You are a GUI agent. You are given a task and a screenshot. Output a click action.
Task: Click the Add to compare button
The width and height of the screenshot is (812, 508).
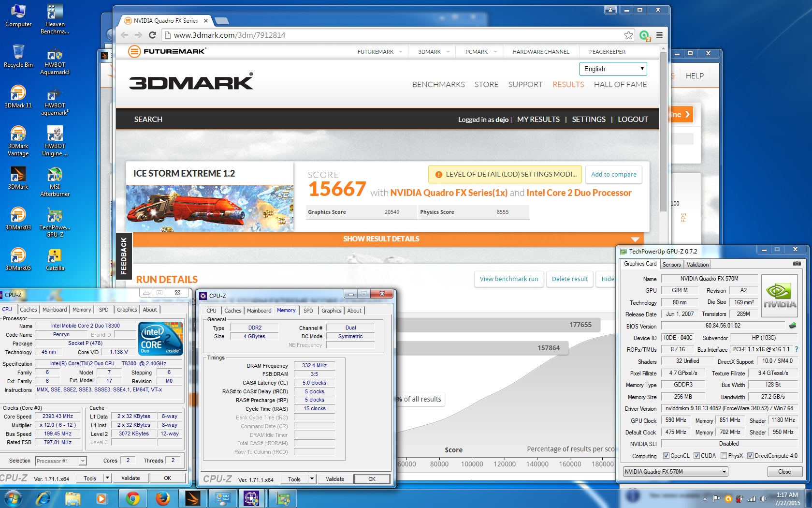click(x=613, y=175)
